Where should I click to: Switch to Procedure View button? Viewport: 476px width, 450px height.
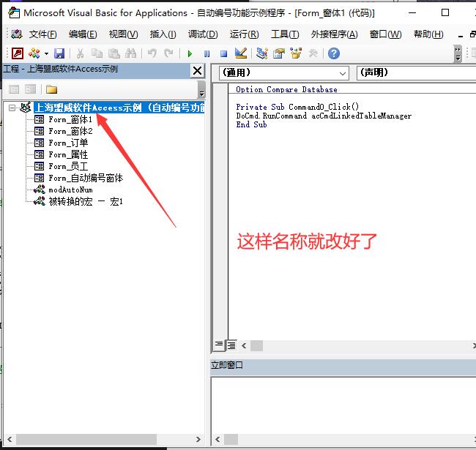(218, 345)
